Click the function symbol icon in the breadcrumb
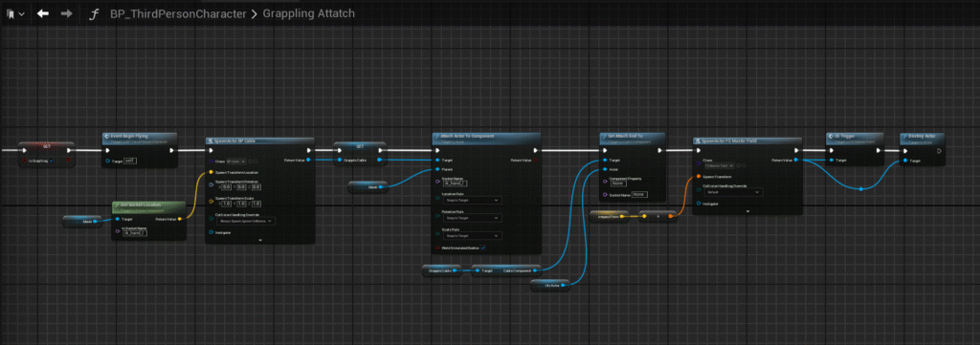Viewport: 980px width, 345px height. pyautogui.click(x=94, y=13)
